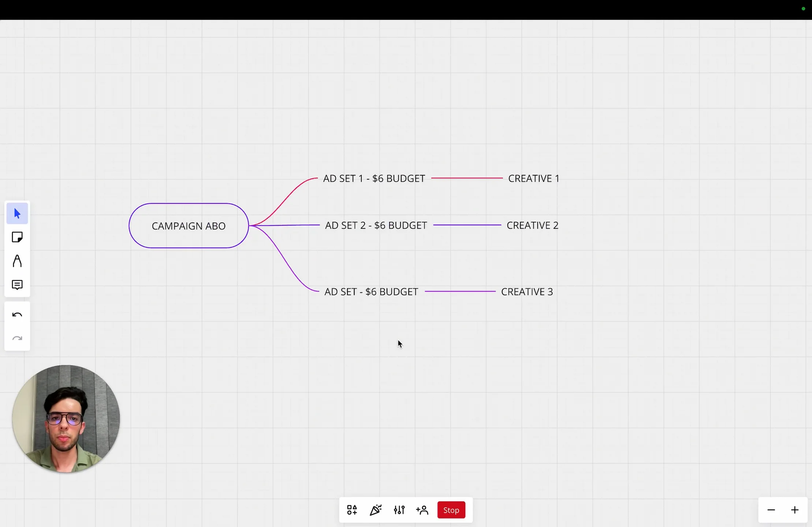Click the presenter webcam bubble
The image size is (812, 527).
pyautogui.click(x=66, y=419)
